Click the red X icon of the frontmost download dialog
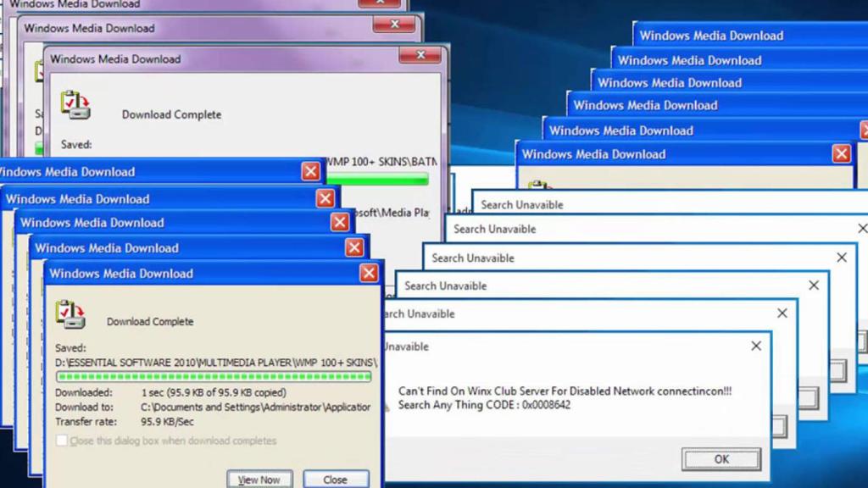The image size is (868, 488). coord(369,273)
